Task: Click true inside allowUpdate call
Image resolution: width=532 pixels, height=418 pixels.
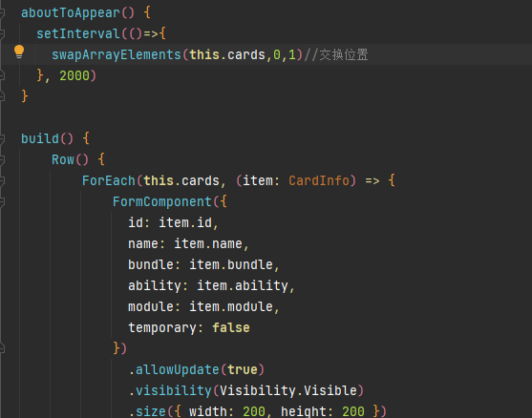Action: [243, 370]
